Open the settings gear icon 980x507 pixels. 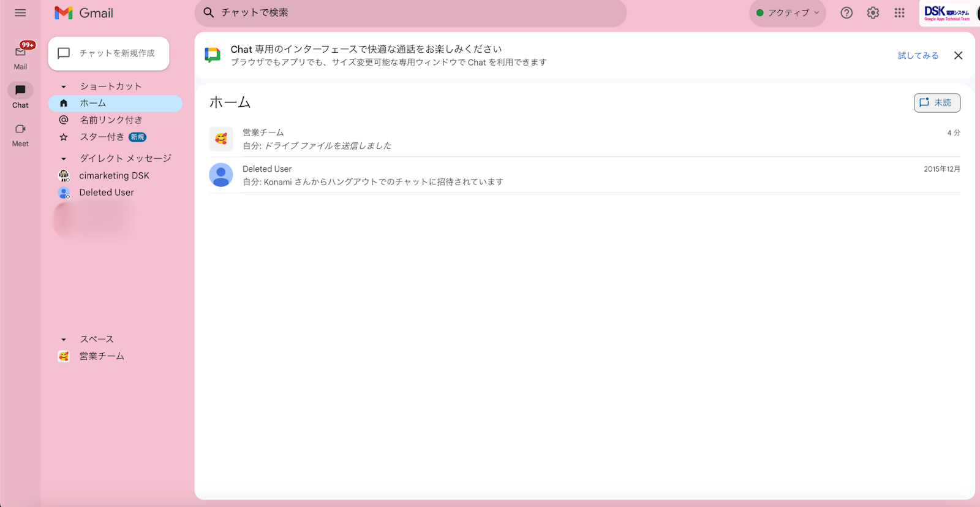[873, 13]
